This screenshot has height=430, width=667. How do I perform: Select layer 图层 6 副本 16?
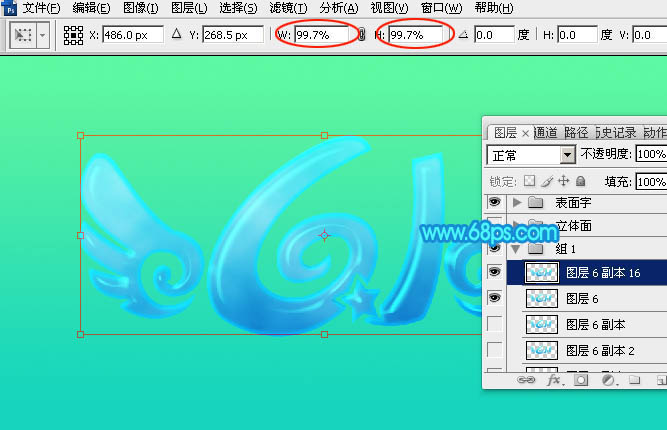pos(603,273)
